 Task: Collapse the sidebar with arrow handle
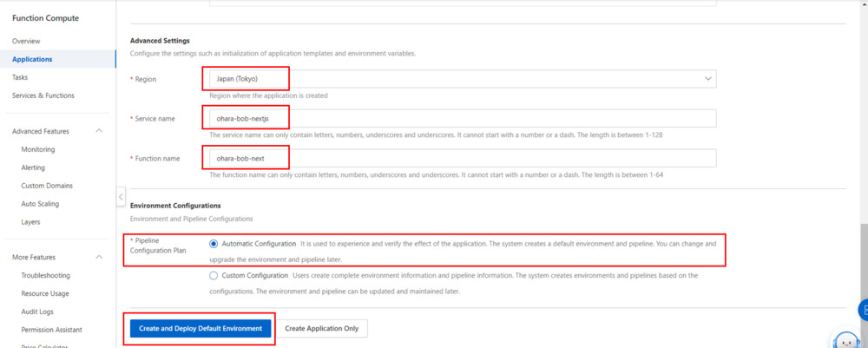point(121,196)
